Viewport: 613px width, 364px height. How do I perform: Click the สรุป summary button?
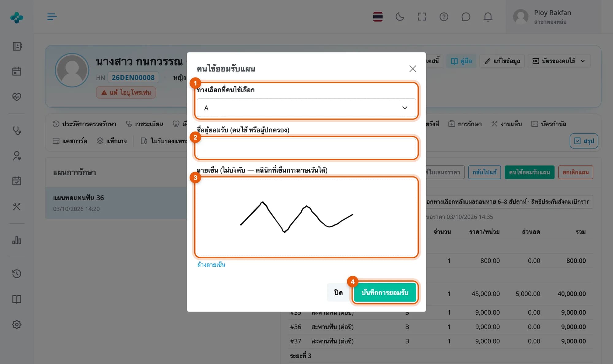pos(584,141)
